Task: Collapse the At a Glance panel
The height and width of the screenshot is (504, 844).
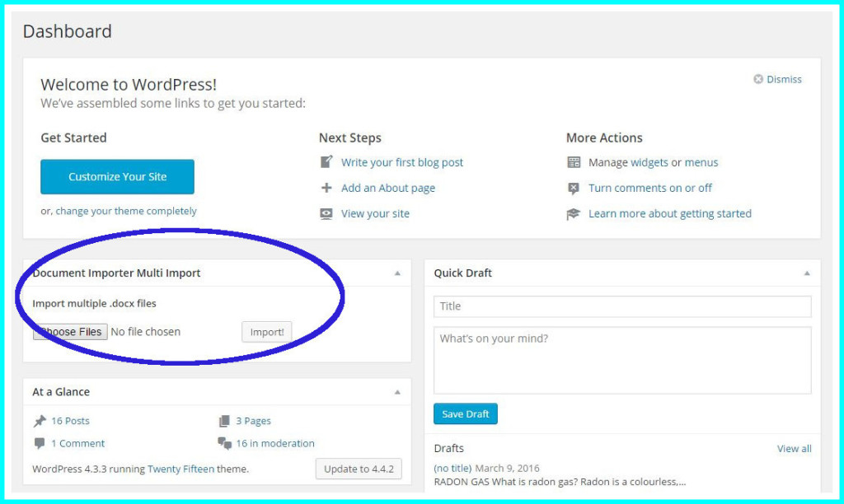Action: pyautogui.click(x=397, y=392)
